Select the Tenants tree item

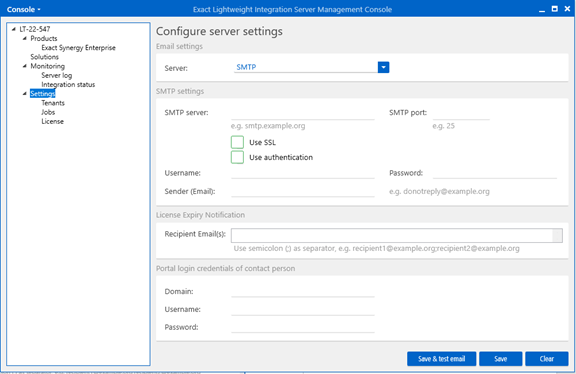53,103
